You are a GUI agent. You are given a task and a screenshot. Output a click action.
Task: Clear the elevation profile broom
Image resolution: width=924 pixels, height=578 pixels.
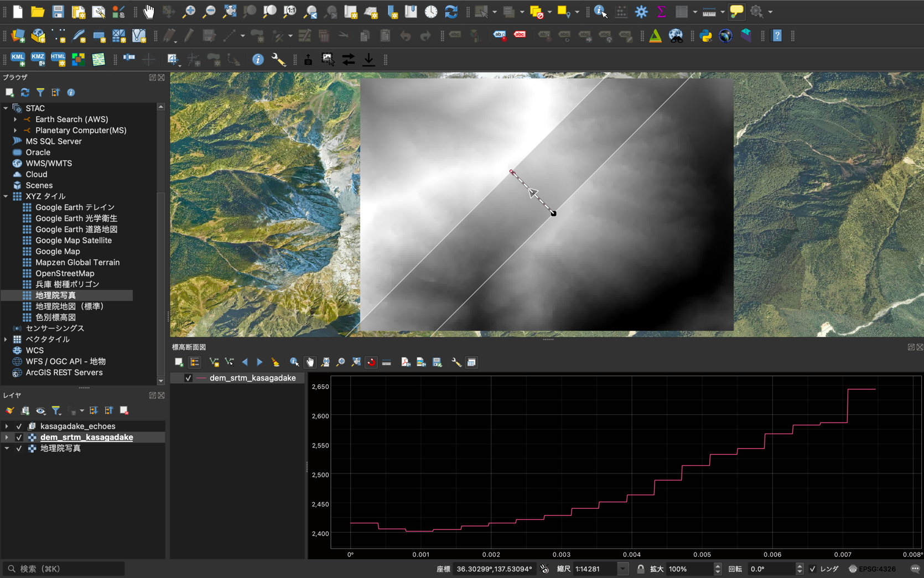(275, 362)
